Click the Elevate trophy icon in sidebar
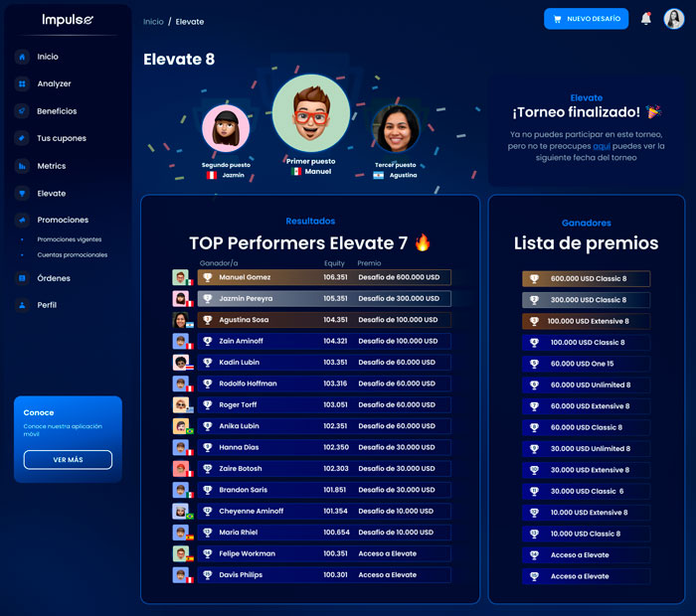This screenshot has height=616, width=696. (22, 194)
